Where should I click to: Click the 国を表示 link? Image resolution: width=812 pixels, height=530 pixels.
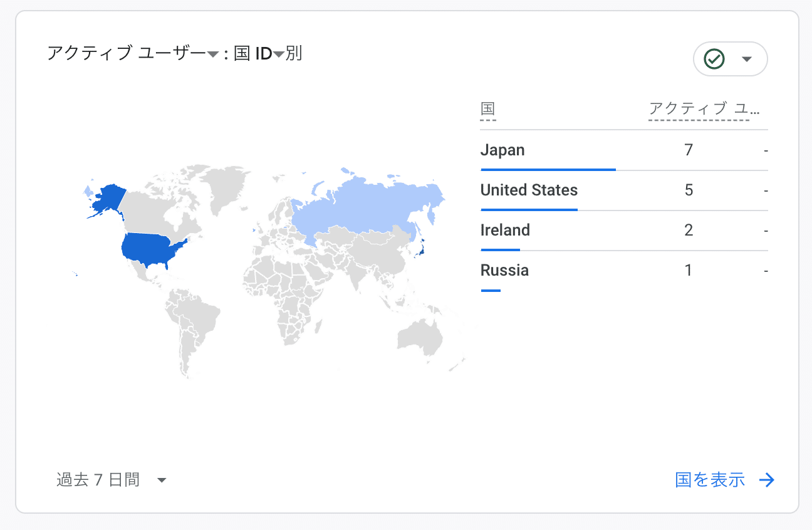coord(710,481)
